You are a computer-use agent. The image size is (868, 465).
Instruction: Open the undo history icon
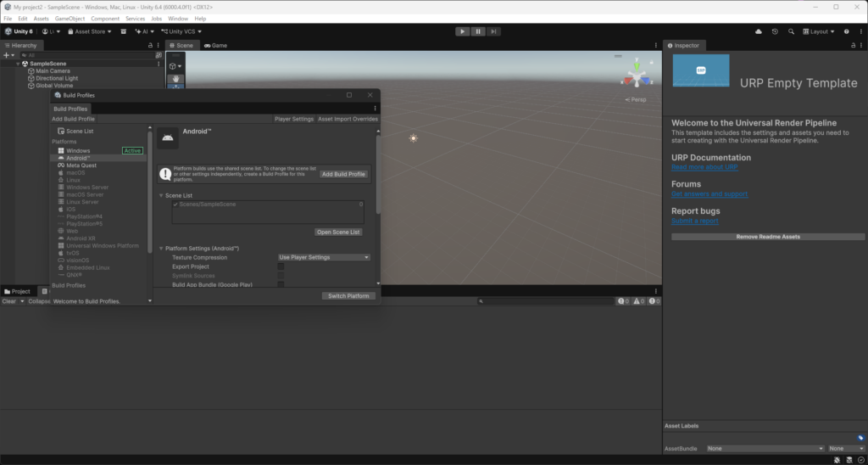pyautogui.click(x=775, y=31)
